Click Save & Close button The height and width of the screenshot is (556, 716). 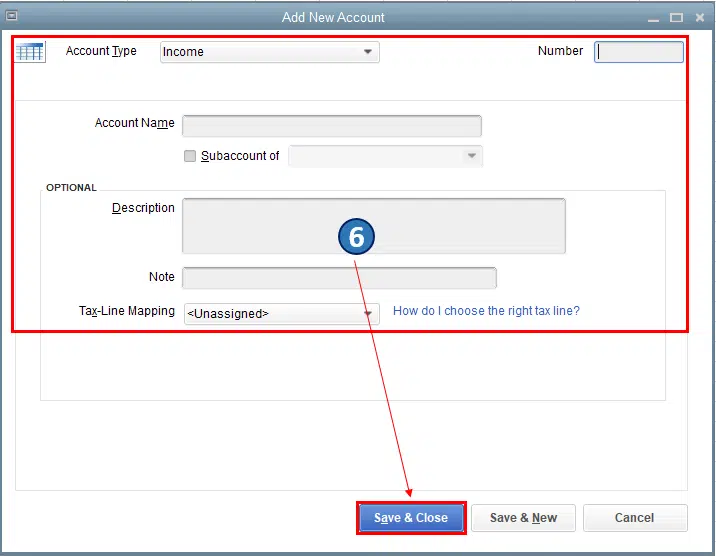pos(411,518)
